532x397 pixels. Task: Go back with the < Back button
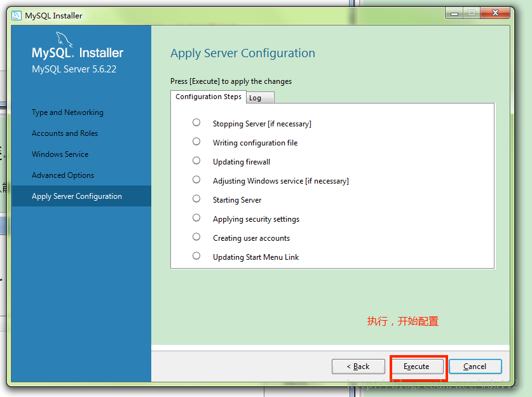point(358,367)
